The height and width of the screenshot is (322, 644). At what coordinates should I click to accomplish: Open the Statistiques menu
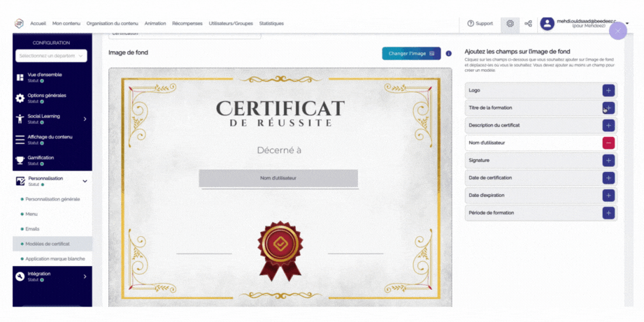coord(271,23)
